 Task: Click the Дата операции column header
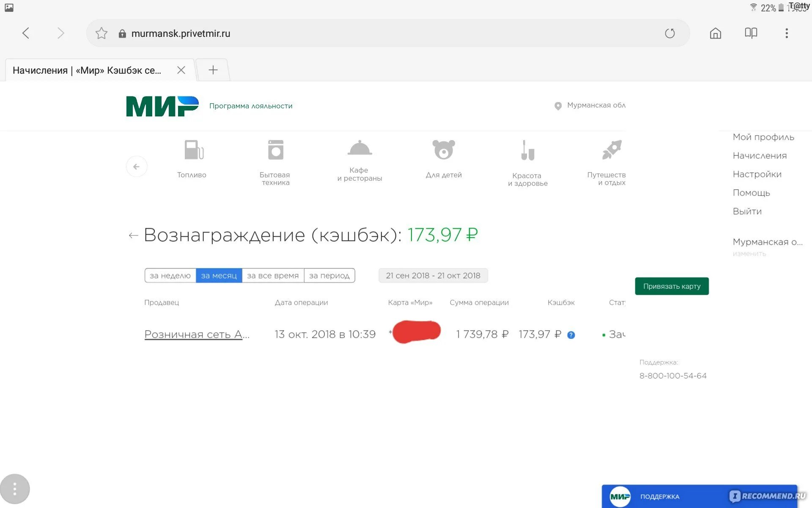pyautogui.click(x=301, y=303)
